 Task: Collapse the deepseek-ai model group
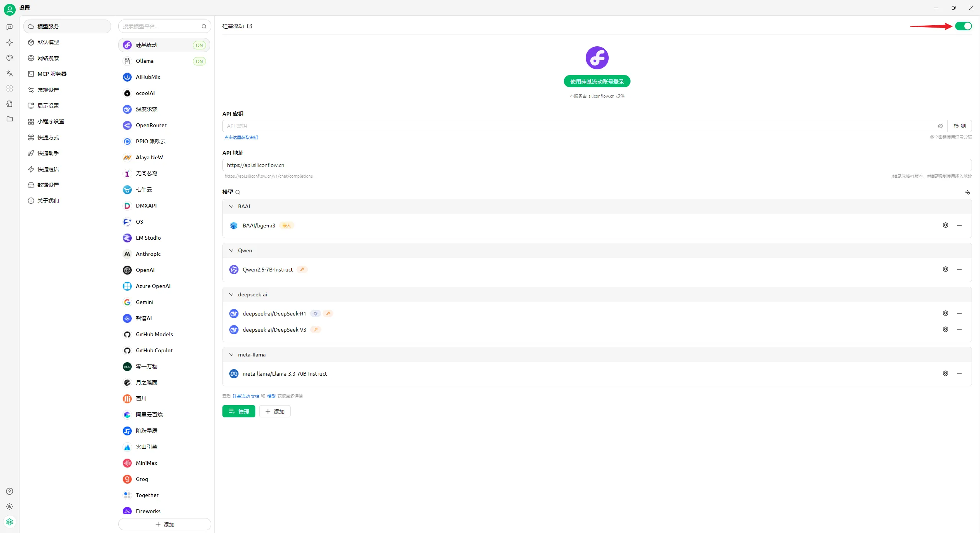(x=231, y=294)
